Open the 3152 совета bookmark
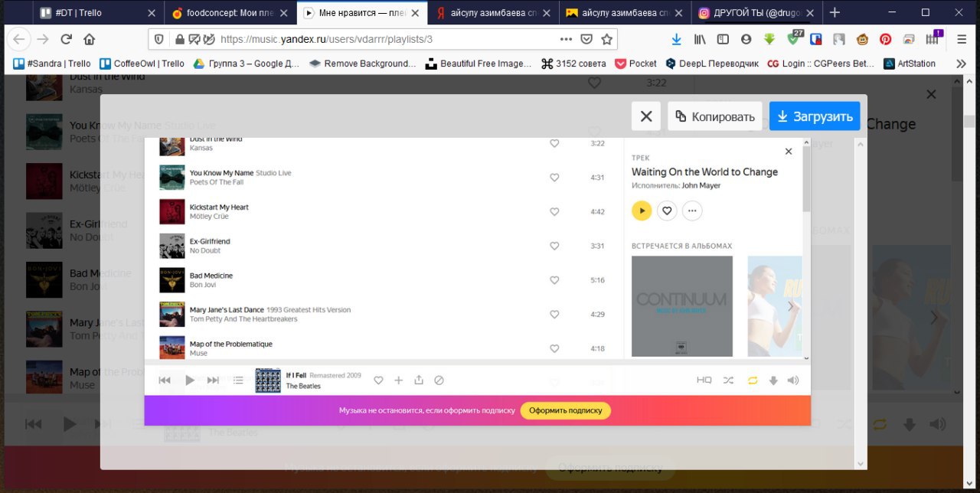 point(573,64)
